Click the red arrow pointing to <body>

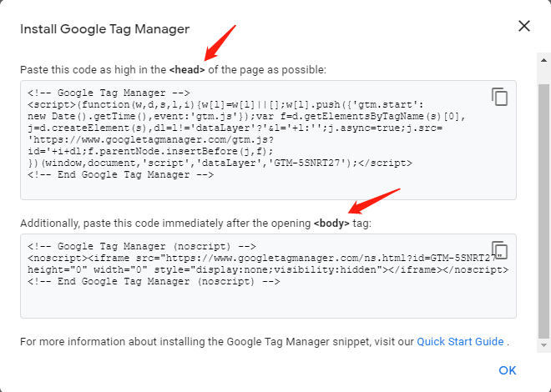point(374,201)
